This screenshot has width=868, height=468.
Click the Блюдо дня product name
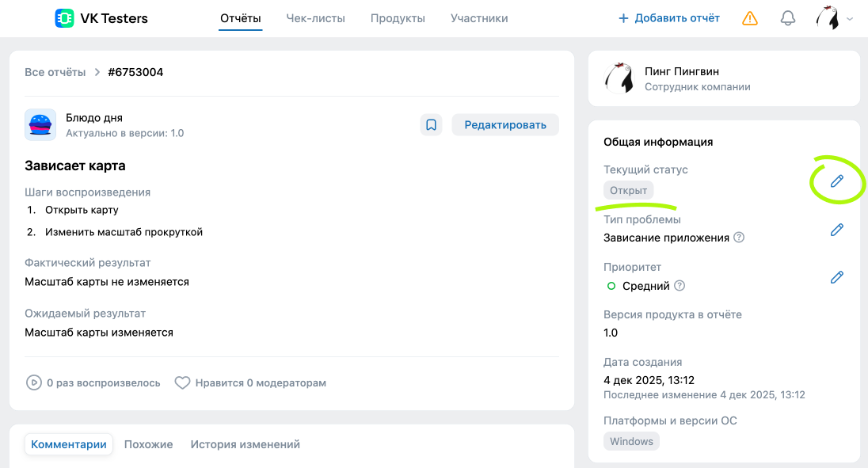[x=94, y=118]
